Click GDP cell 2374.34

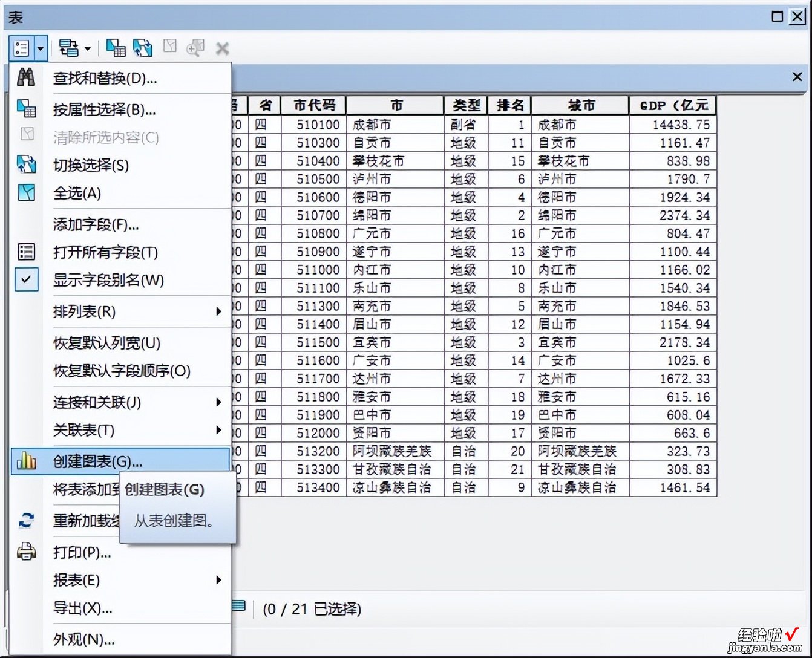[x=673, y=215]
